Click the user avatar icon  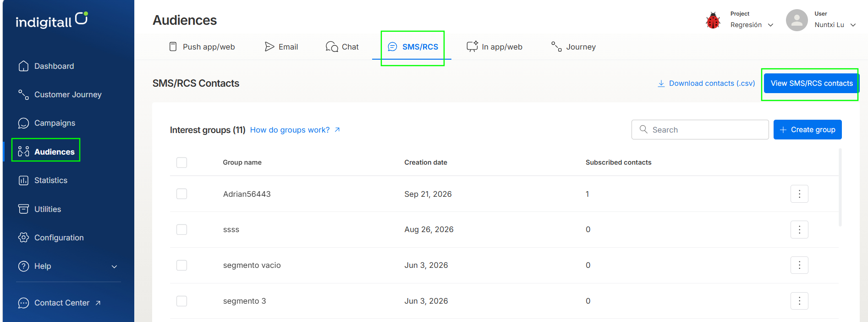coord(797,20)
